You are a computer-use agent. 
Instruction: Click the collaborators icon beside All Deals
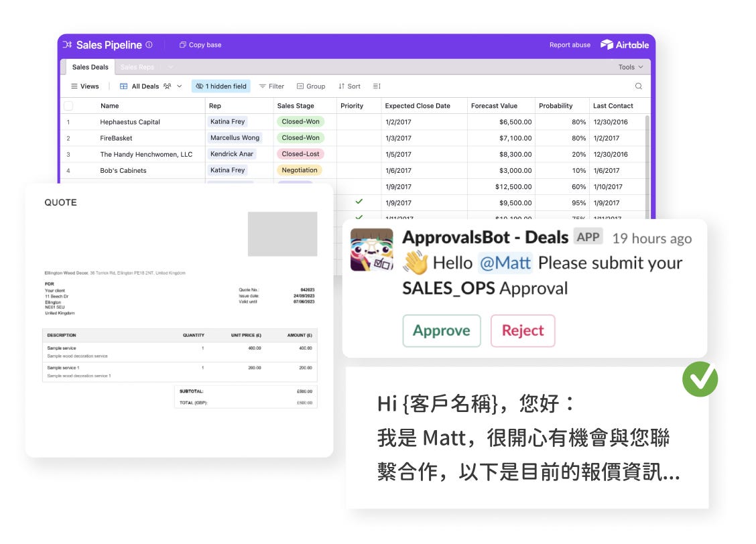pos(168,86)
